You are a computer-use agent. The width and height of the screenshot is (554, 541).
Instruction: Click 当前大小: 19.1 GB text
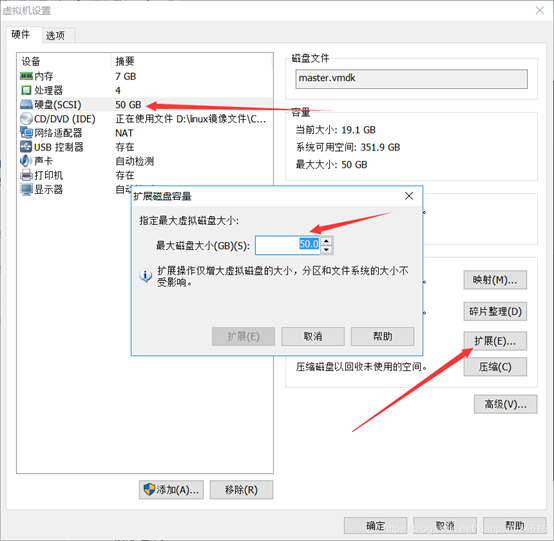tap(336, 130)
